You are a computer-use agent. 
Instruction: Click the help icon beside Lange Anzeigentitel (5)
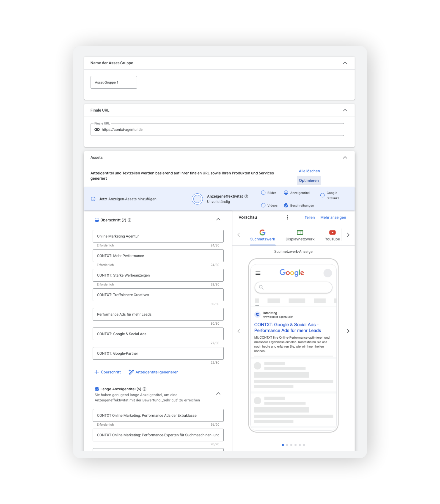click(x=145, y=389)
